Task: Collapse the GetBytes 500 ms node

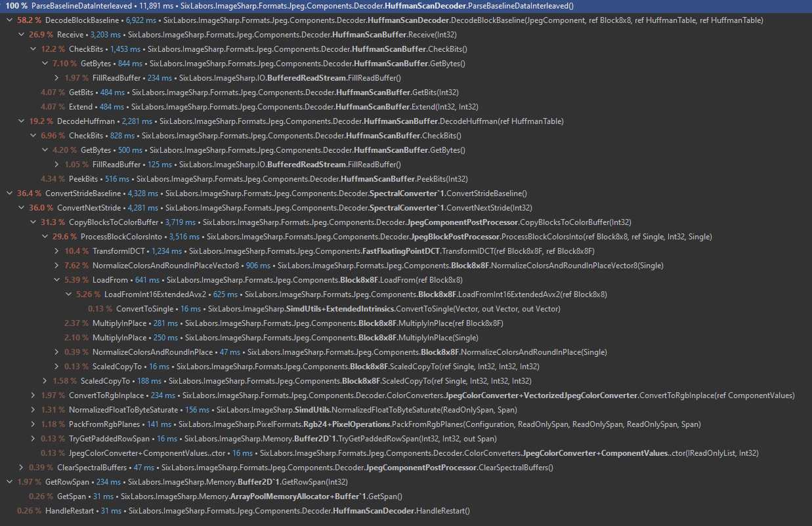Action: (x=45, y=150)
